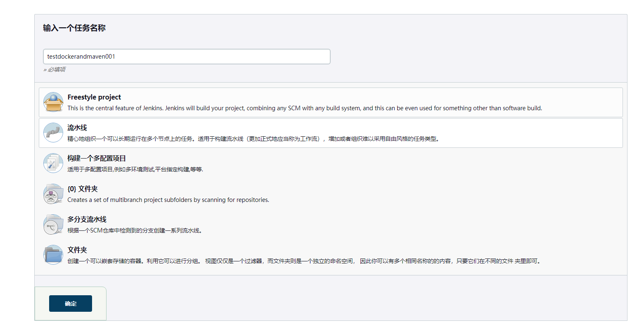Focus the task name field containing testdockerandmaven001
Viewport: 644px width, 332px height.
187,57
